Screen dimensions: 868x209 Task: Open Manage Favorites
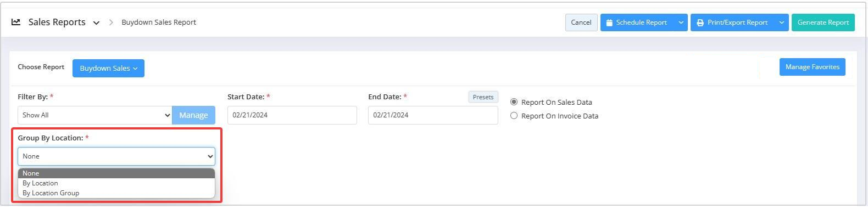coord(812,67)
